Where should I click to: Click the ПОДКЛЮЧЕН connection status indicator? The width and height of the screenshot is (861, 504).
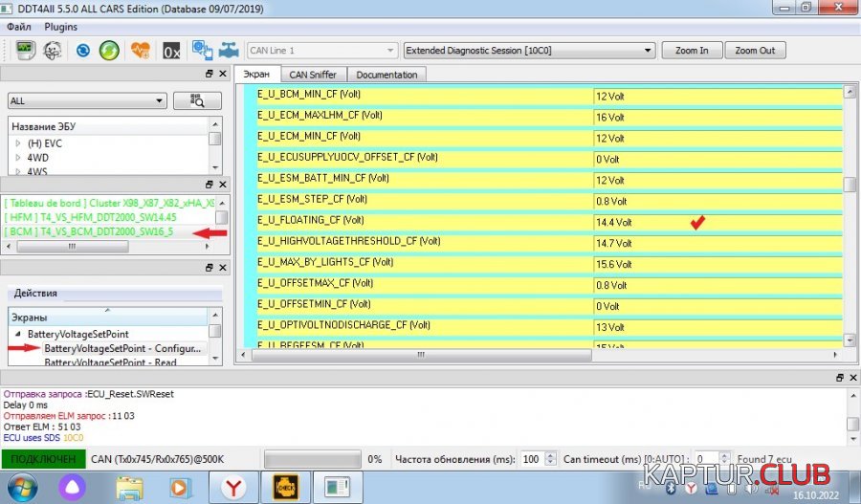click(x=43, y=459)
